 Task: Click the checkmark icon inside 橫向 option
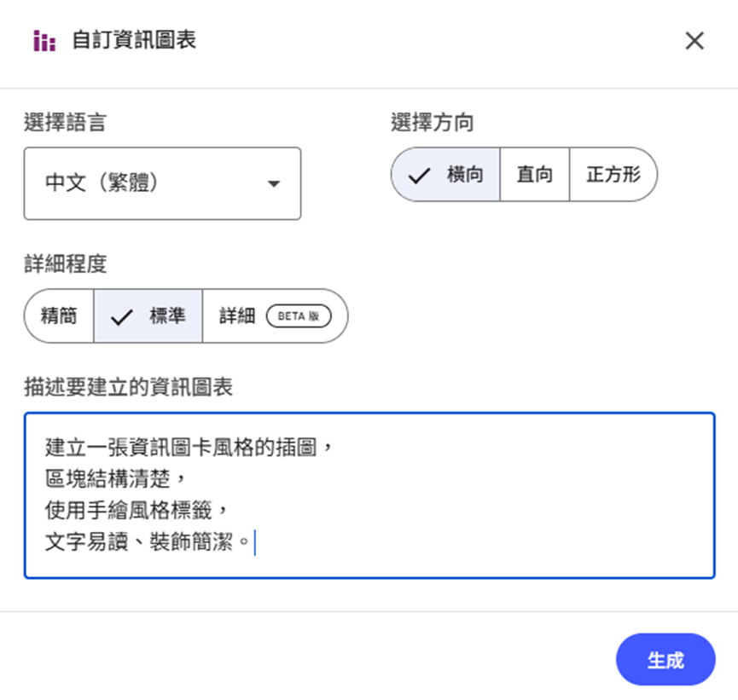point(417,174)
